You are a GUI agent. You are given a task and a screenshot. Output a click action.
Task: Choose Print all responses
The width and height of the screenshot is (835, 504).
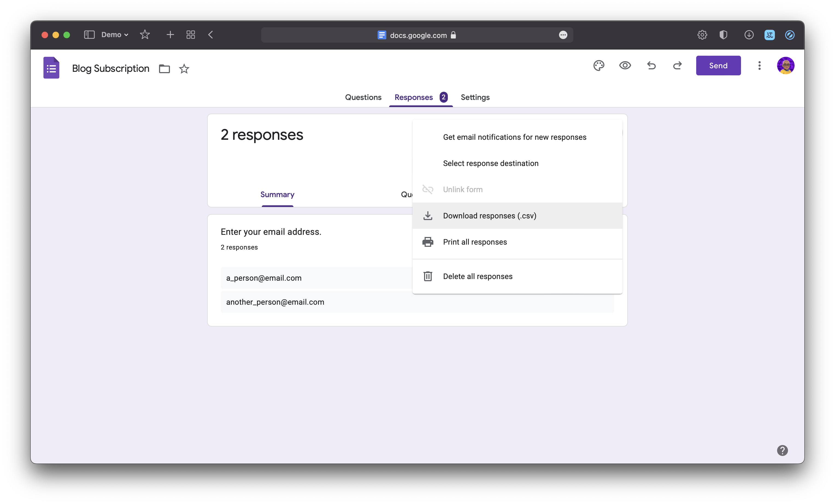click(475, 242)
